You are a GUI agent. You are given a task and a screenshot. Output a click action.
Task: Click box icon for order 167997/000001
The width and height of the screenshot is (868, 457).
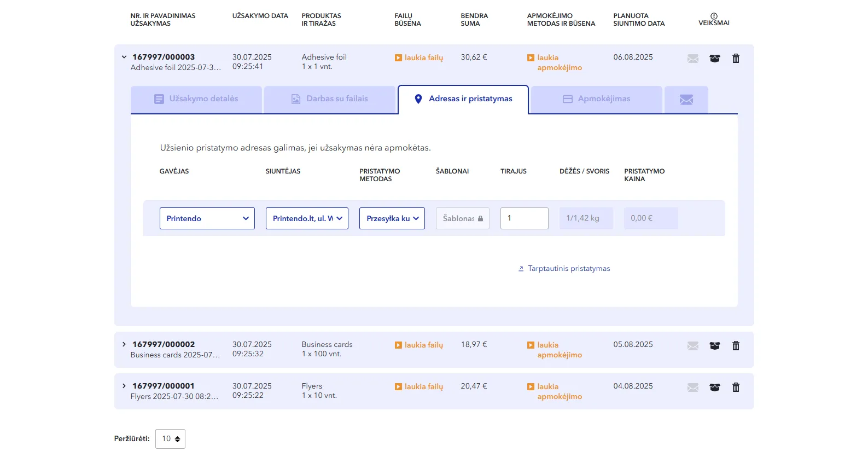point(715,387)
